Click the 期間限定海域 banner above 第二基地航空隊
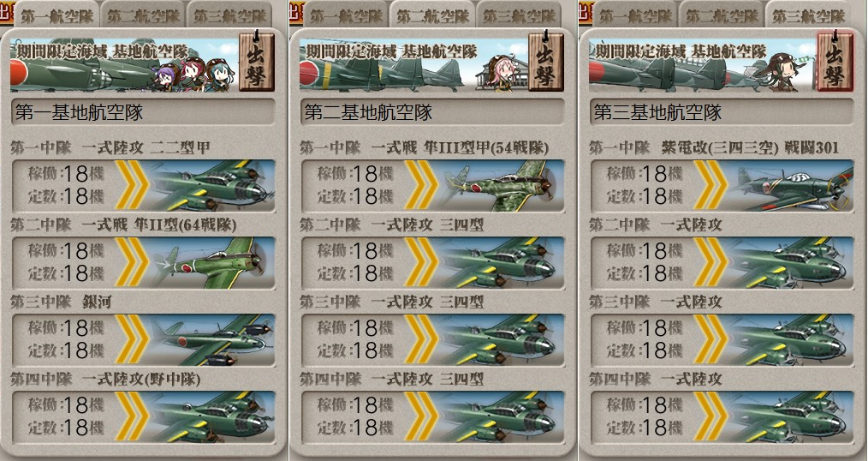The image size is (868, 461). tap(413, 65)
